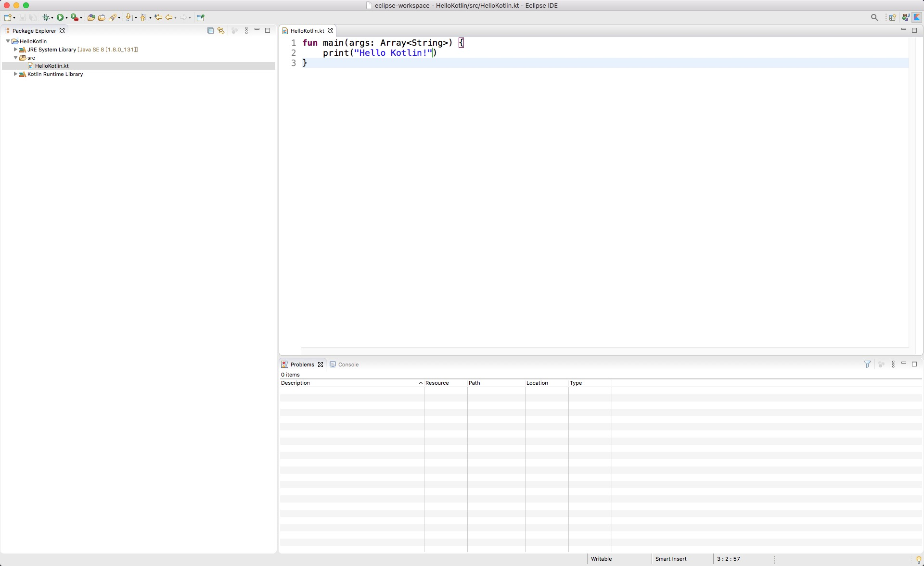Click the Problems filter funnel icon
Image resolution: width=924 pixels, height=566 pixels.
tap(867, 365)
